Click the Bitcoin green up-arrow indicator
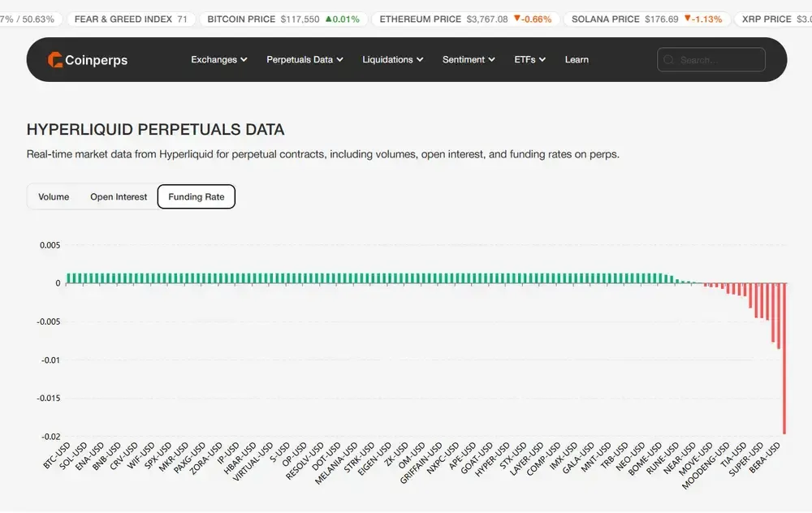The height and width of the screenshot is (513, 812). (328, 19)
